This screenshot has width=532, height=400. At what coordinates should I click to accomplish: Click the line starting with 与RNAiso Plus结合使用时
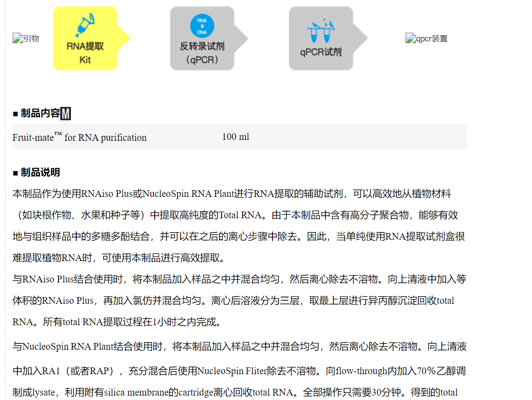(239, 279)
